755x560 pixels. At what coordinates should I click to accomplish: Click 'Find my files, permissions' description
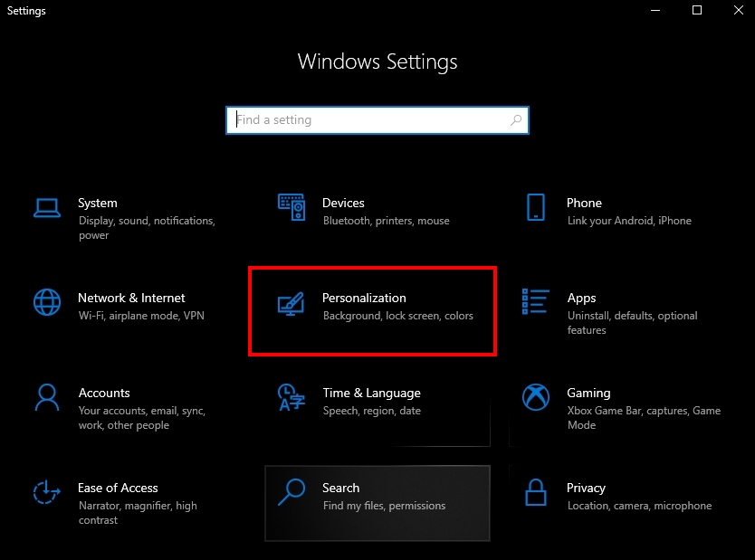click(384, 506)
